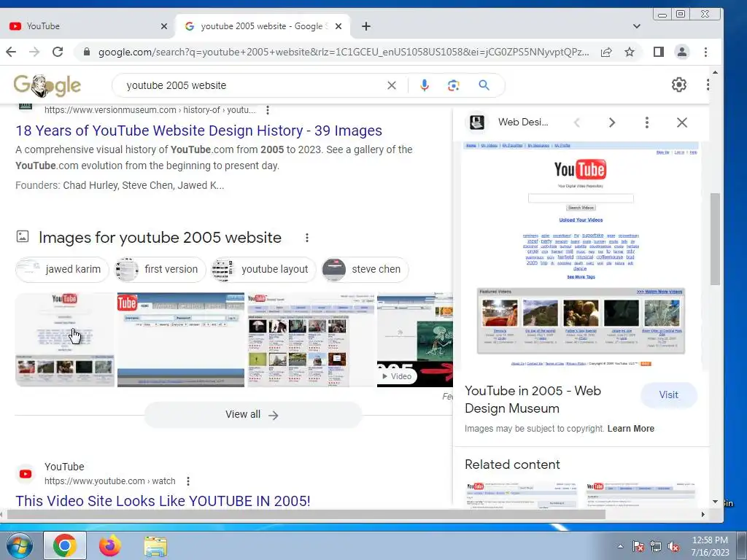Share this page via the share icon

(606, 52)
